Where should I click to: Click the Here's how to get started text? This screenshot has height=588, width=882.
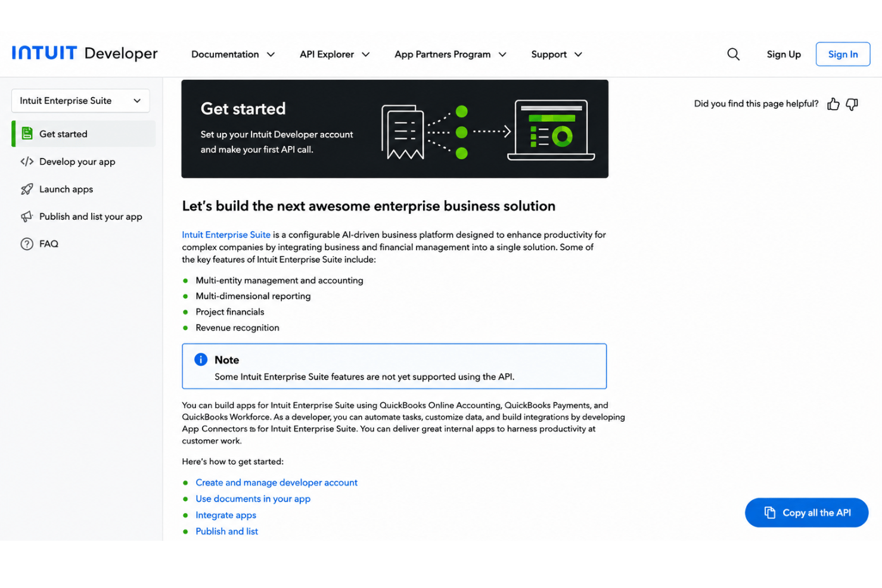(x=232, y=462)
